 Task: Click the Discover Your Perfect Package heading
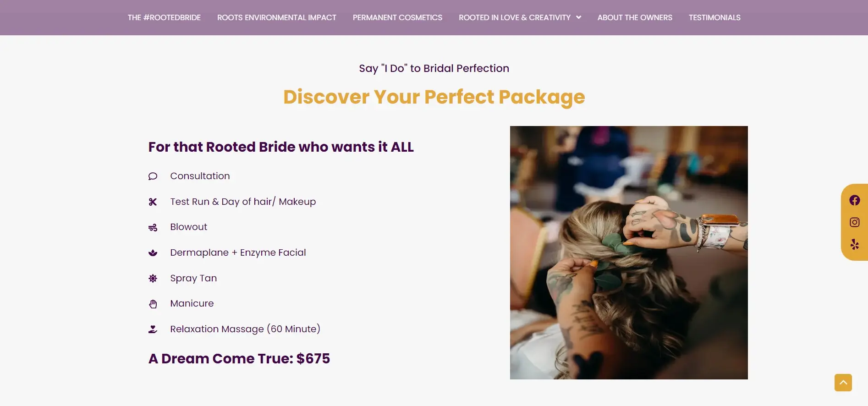pos(434,97)
